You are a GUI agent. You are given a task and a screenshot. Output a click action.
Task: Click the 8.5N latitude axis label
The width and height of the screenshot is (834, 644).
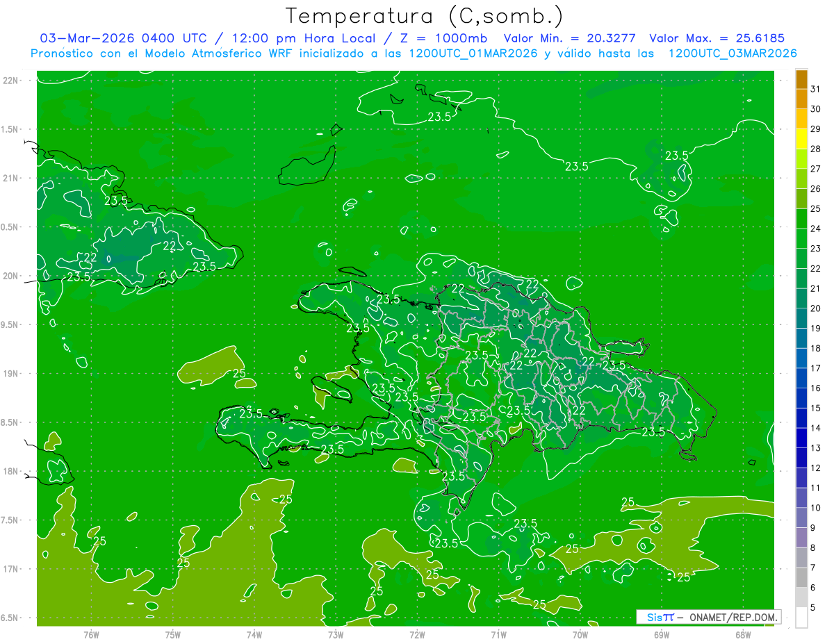tap(10, 422)
